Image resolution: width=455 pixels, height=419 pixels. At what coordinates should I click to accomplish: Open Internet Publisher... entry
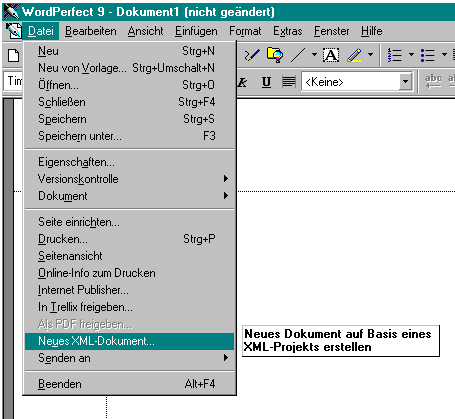tap(129, 290)
